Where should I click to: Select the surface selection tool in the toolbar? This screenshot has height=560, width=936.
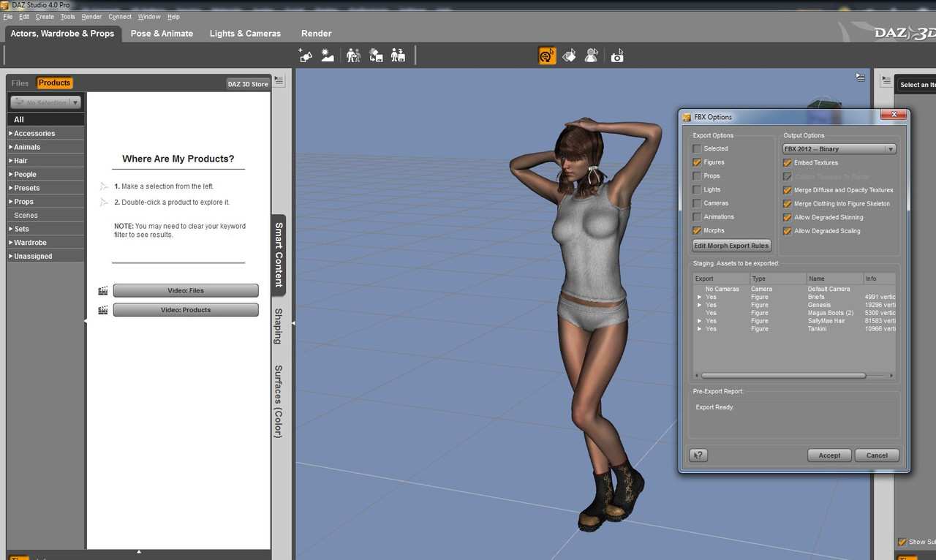[x=569, y=55]
